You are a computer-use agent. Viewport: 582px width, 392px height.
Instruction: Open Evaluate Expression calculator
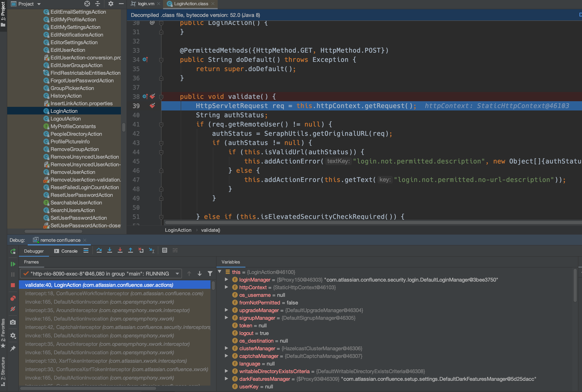164,250
